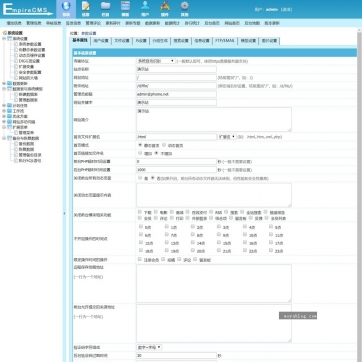Click the 网站简介 description textarea
This screenshot has width=362, height=362.
(214, 119)
